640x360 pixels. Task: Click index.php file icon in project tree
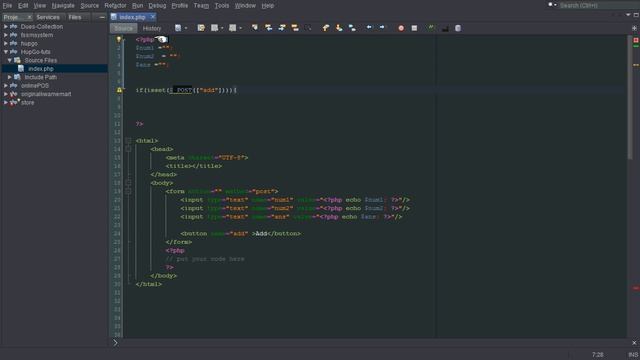point(21,69)
